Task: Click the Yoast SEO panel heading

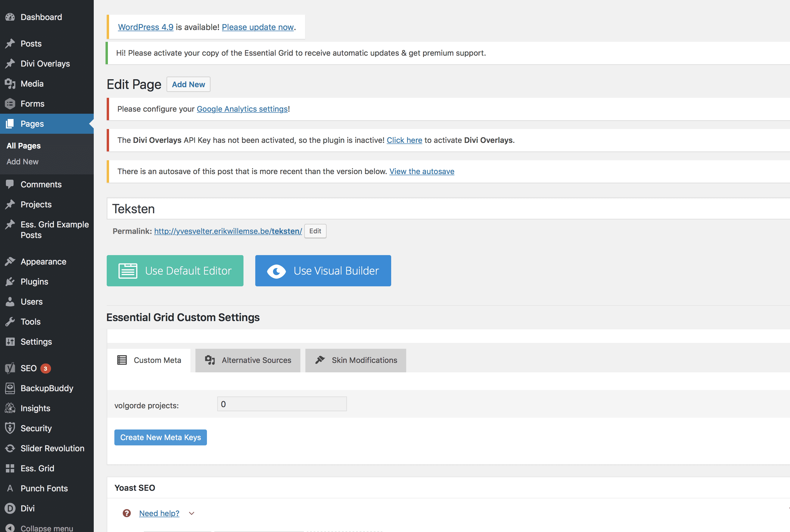Action: (x=135, y=488)
